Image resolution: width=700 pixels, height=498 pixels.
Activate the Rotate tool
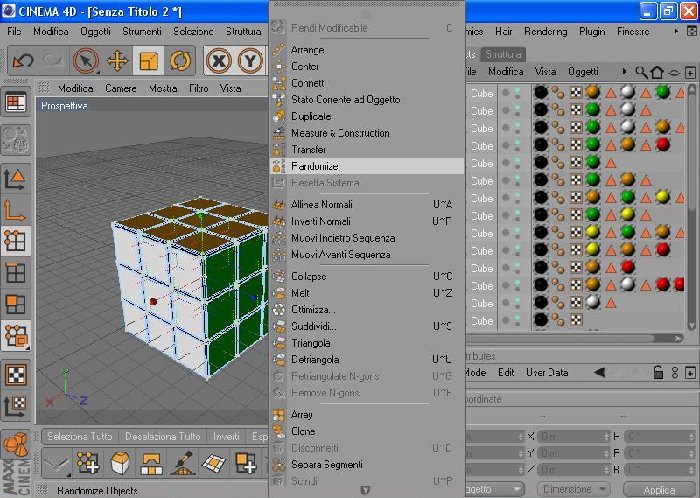[180, 60]
